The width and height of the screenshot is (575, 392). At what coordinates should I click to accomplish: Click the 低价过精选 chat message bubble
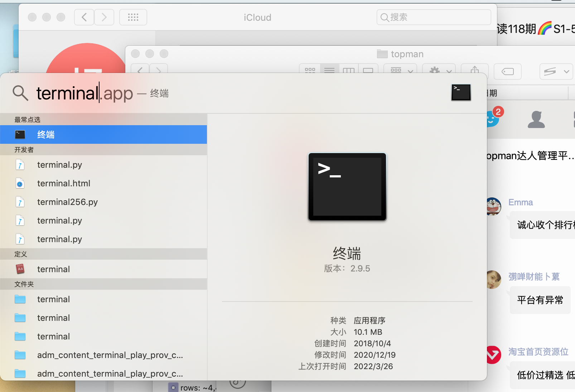coord(542,375)
